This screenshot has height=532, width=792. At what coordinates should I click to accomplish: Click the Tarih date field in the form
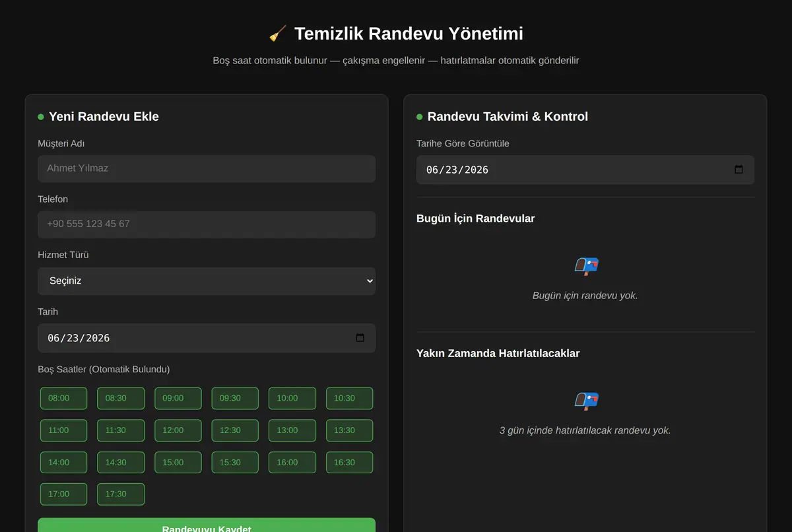click(x=207, y=338)
